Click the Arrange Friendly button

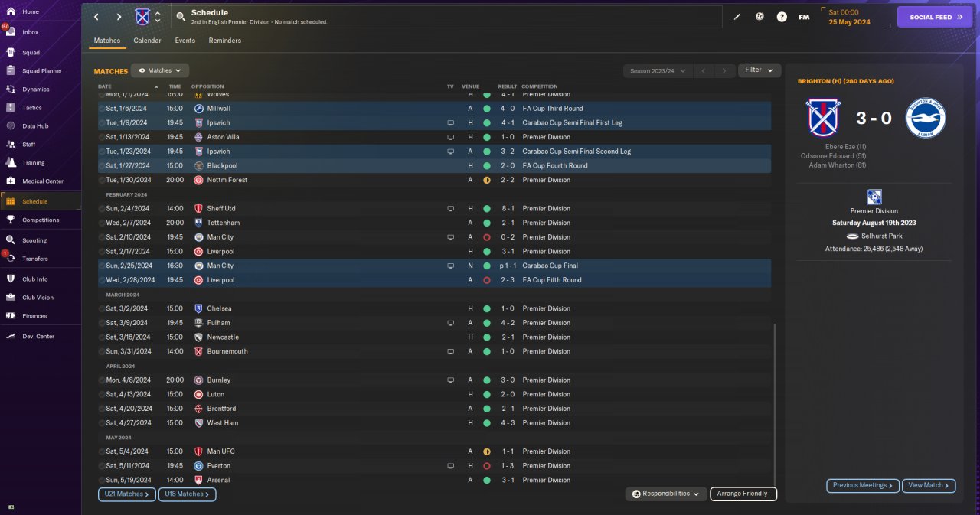coord(743,494)
